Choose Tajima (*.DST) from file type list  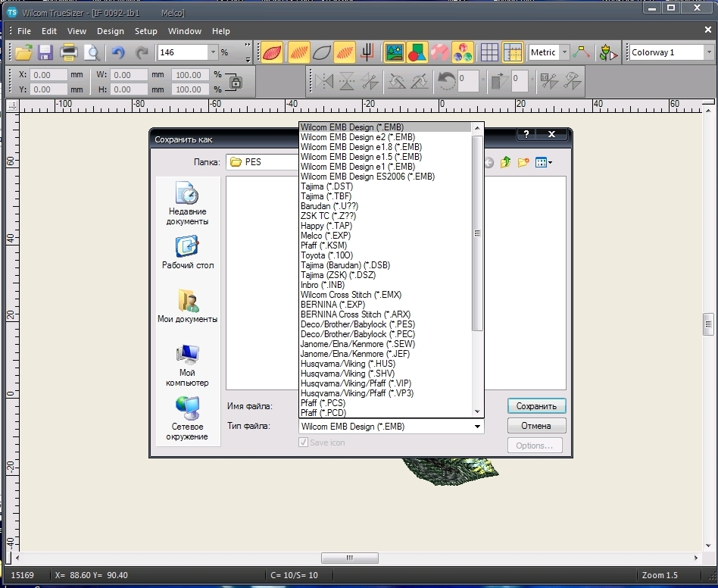tap(326, 186)
